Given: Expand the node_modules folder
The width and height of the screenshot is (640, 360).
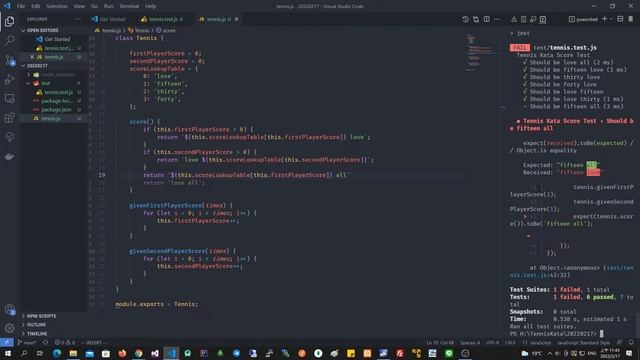Looking at the screenshot, I should [x=29, y=75].
